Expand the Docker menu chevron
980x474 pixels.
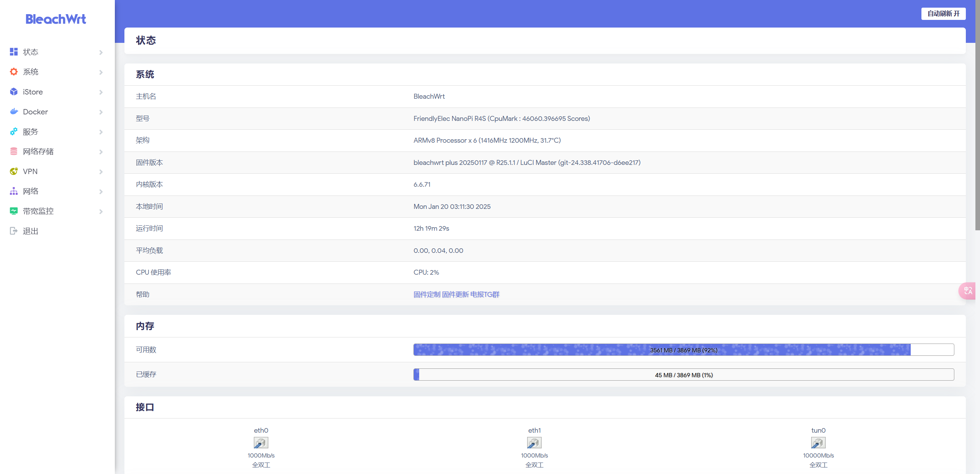[x=101, y=112]
